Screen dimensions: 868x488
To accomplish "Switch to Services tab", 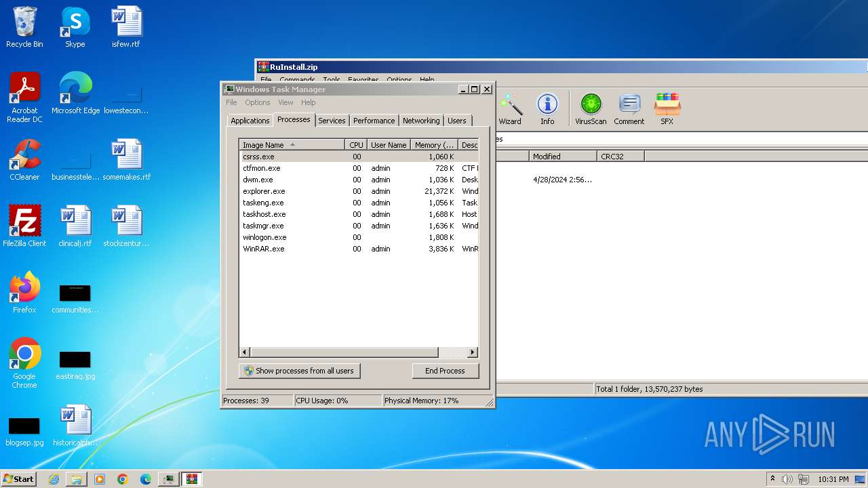I will 332,121.
